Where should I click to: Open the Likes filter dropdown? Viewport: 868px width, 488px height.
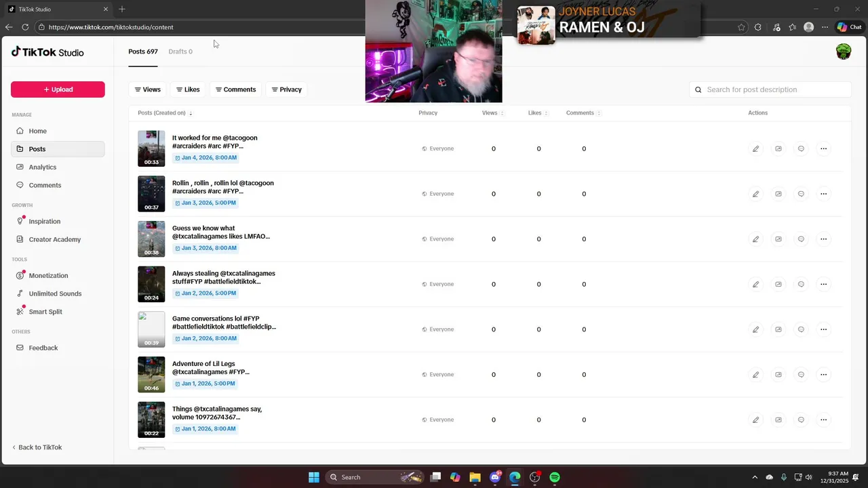(x=188, y=89)
